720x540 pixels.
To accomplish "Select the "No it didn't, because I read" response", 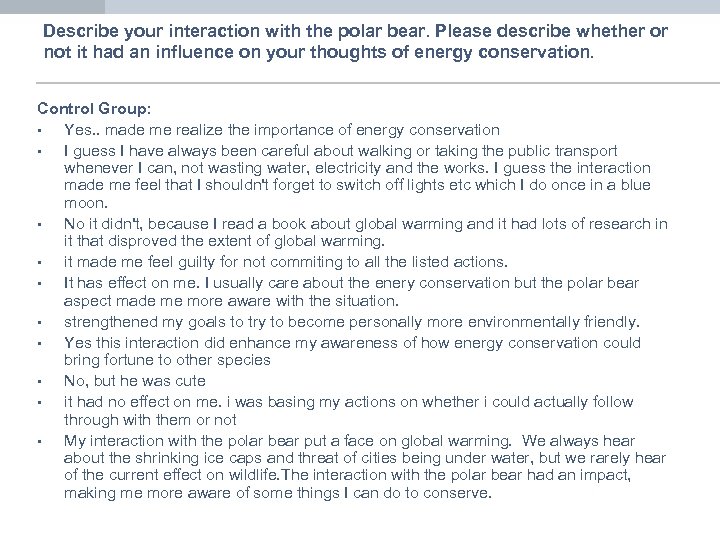I will pos(365,223).
